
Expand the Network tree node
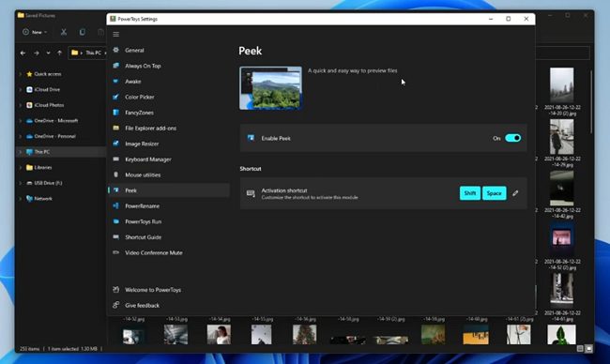pos(21,198)
